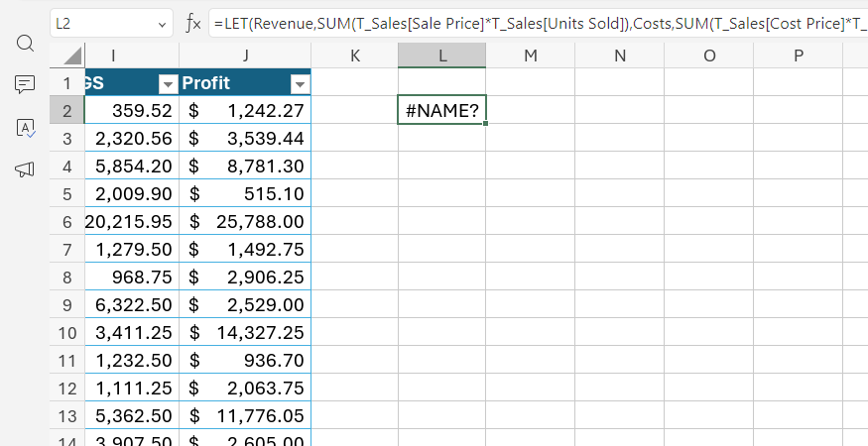Image resolution: width=868 pixels, height=446 pixels.
Task: Select row 6 header
Action: coord(67,221)
